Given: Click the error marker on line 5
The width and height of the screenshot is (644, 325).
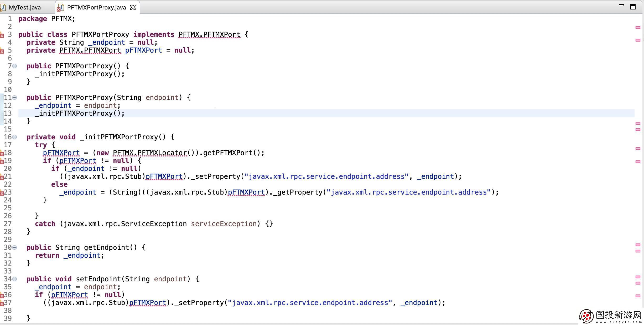Looking at the screenshot, I should click(2, 51).
